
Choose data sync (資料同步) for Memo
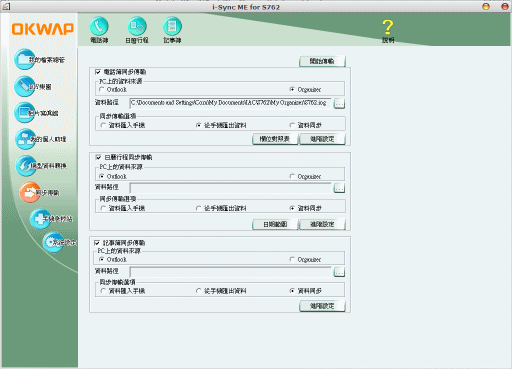click(292, 291)
